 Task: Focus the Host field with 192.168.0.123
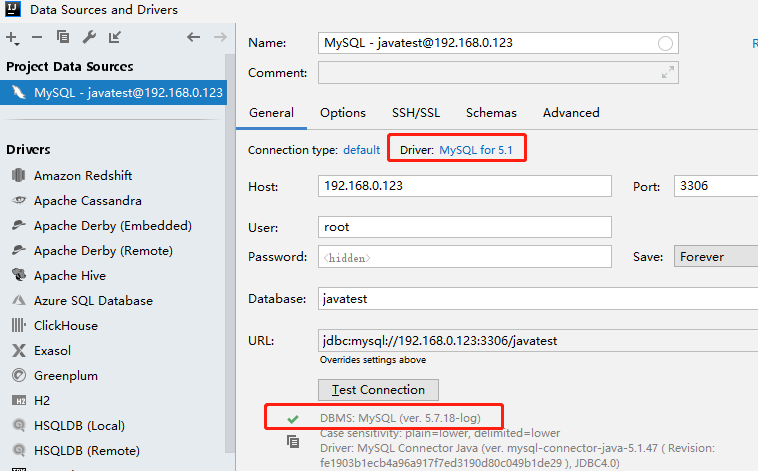(465, 186)
